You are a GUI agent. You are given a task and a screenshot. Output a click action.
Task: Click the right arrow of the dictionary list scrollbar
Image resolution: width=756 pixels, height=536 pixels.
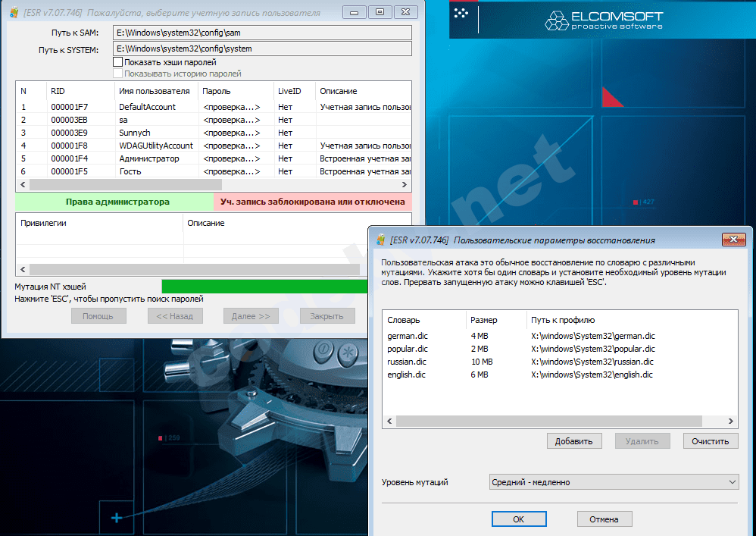click(x=731, y=421)
